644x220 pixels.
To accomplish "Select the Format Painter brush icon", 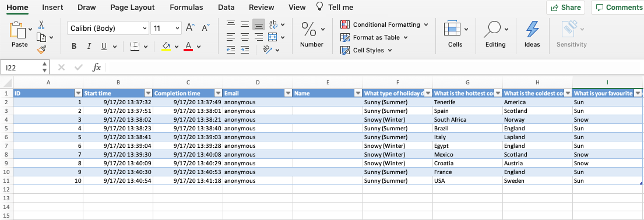I will [41, 50].
